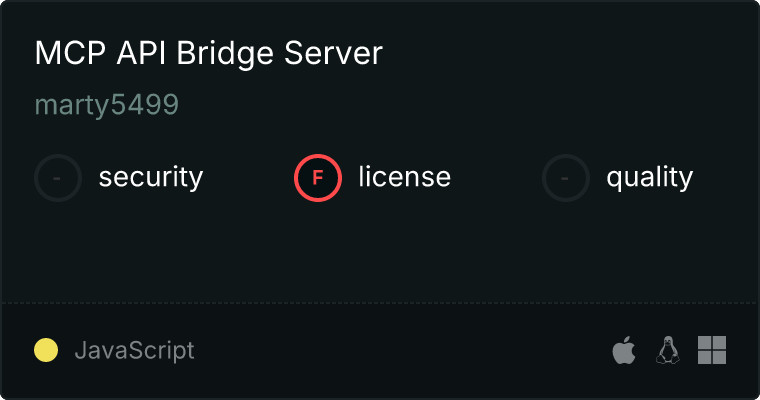Click the footer space right of JavaScript

click(x=400, y=350)
